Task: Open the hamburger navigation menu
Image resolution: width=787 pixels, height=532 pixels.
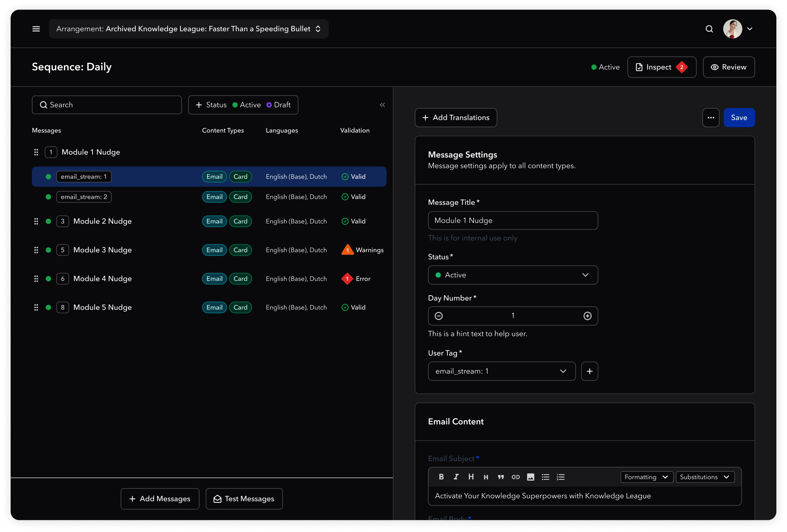Action: pyautogui.click(x=36, y=29)
